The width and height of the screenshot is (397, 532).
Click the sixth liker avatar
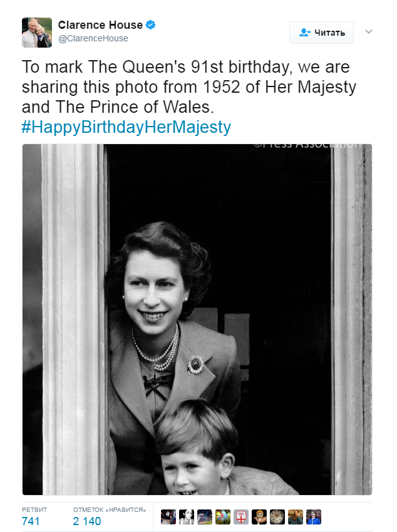tap(259, 517)
